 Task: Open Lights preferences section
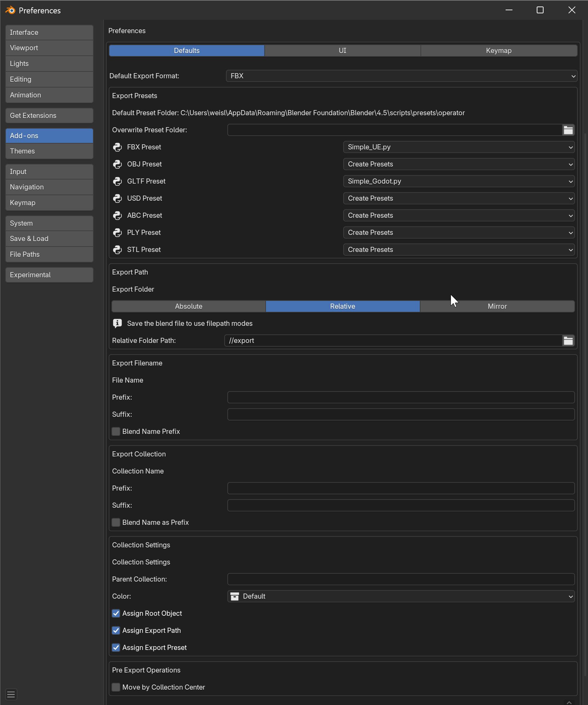(49, 64)
